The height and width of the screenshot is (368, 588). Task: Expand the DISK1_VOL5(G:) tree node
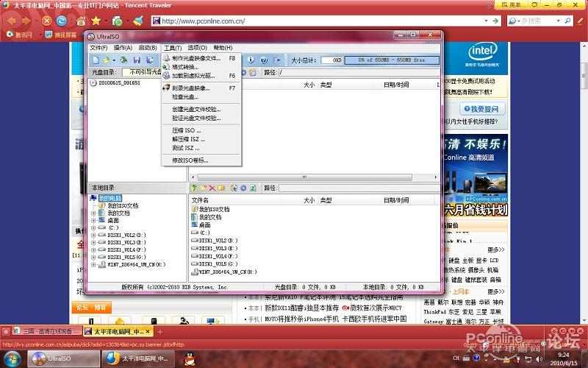click(x=93, y=257)
